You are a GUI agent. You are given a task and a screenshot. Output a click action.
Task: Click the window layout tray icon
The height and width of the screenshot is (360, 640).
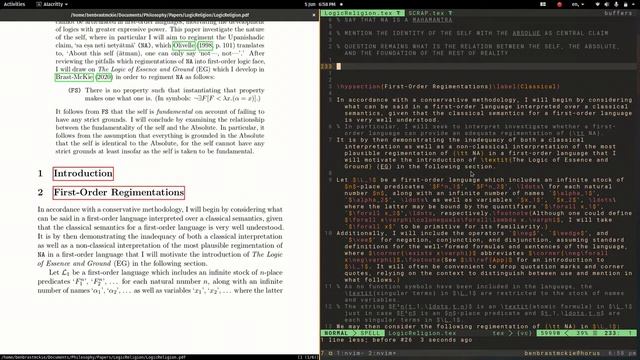(x=543, y=4)
